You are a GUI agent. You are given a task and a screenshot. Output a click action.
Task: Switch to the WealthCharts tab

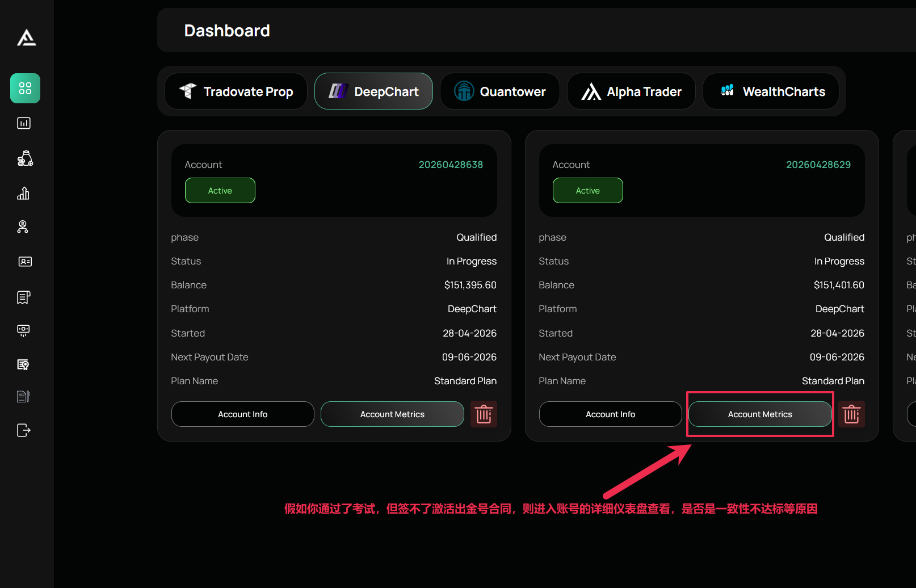[771, 91]
